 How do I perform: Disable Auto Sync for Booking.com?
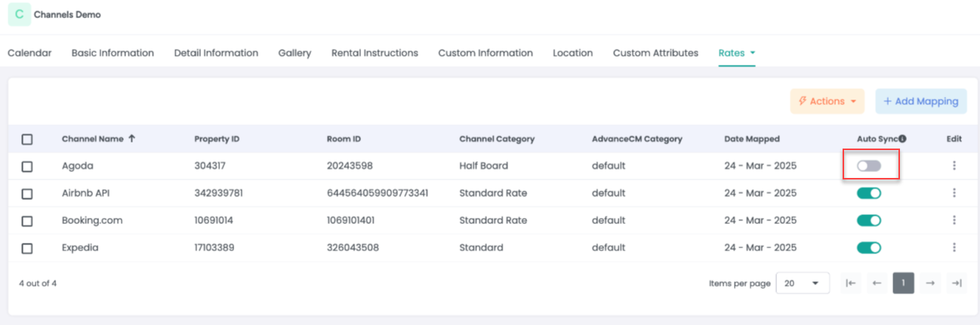pos(869,220)
